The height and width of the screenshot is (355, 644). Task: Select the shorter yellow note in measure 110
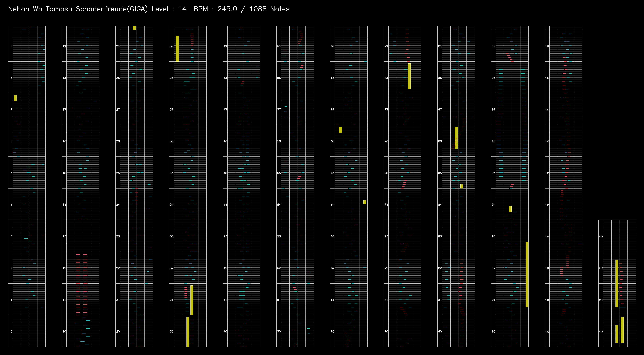click(617, 334)
